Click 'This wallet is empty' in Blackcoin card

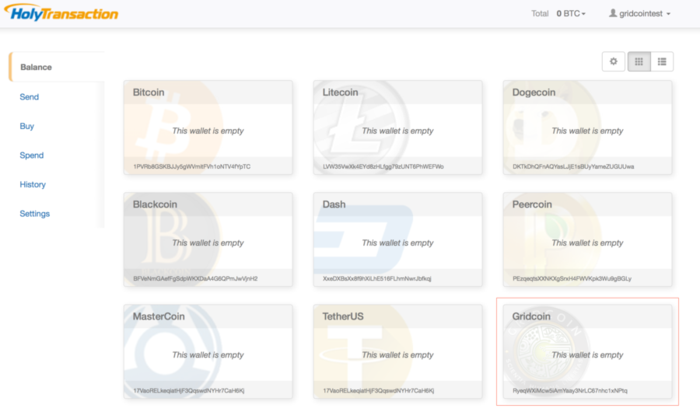tap(208, 243)
